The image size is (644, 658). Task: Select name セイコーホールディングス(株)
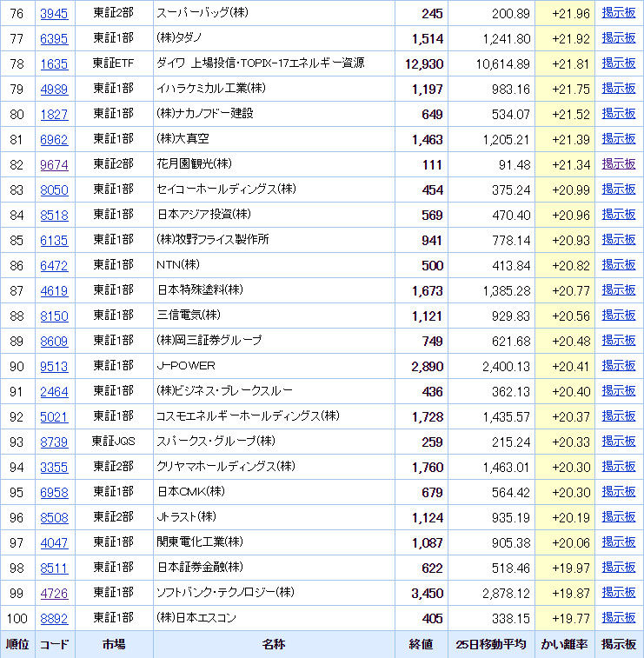[226, 189]
